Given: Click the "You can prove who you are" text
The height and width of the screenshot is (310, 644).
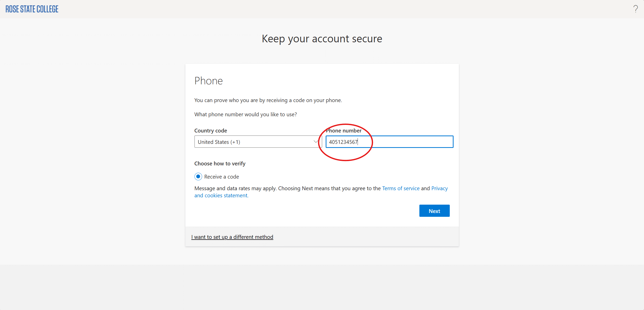Looking at the screenshot, I should 268,100.
